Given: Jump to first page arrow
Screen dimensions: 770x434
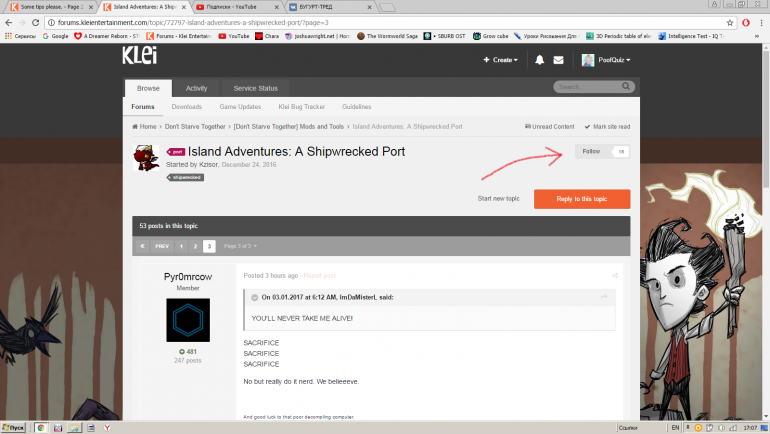Looking at the screenshot, I should (142, 246).
